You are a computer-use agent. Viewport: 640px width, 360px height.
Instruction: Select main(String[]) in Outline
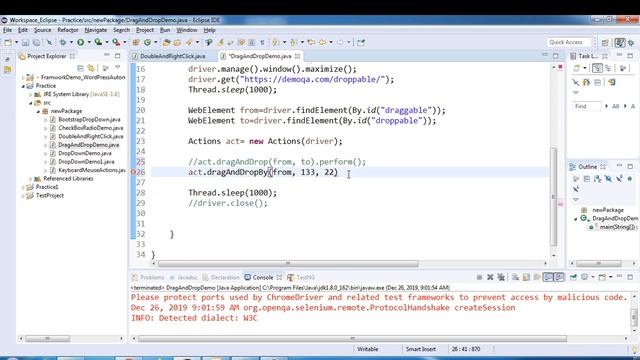619,227
